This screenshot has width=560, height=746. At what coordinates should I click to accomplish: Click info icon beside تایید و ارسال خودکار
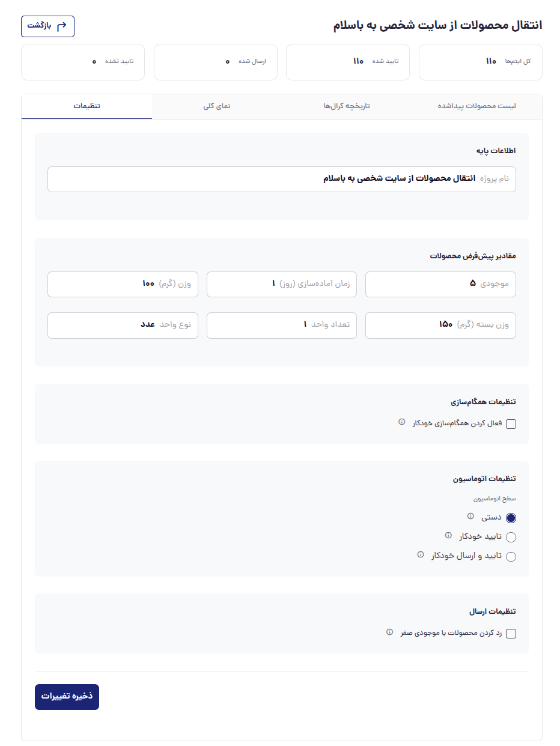coord(421,554)
